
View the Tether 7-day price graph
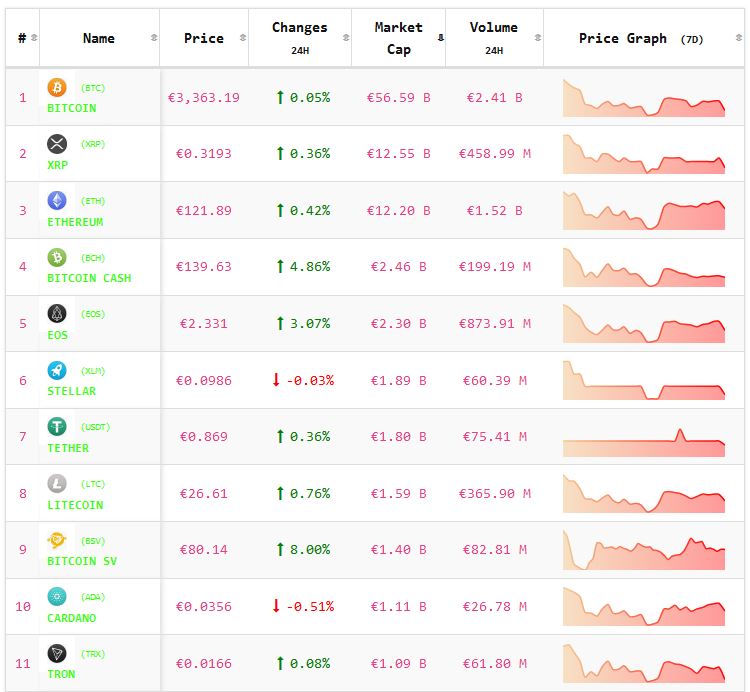[x=644, y=437]
